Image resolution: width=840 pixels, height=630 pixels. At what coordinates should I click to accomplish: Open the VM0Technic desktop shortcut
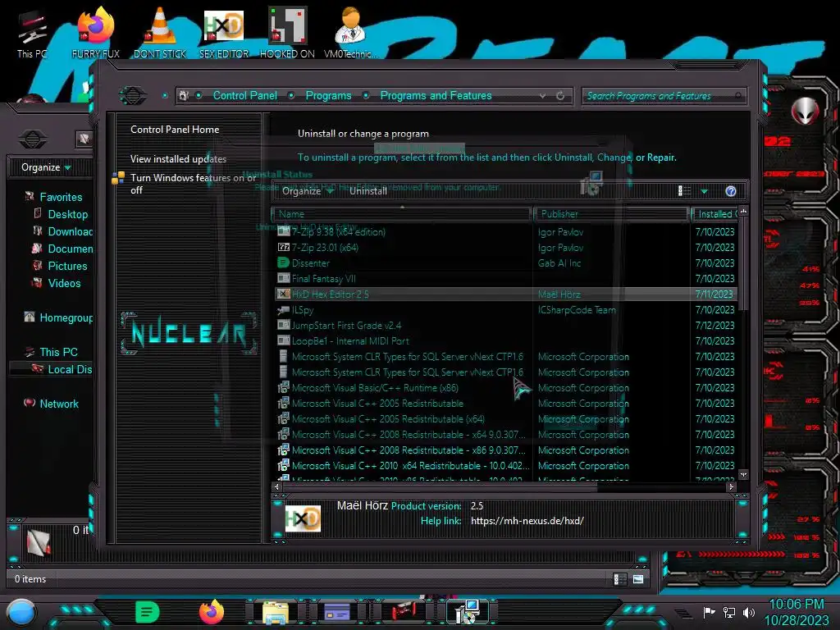[x=351, y=33]
